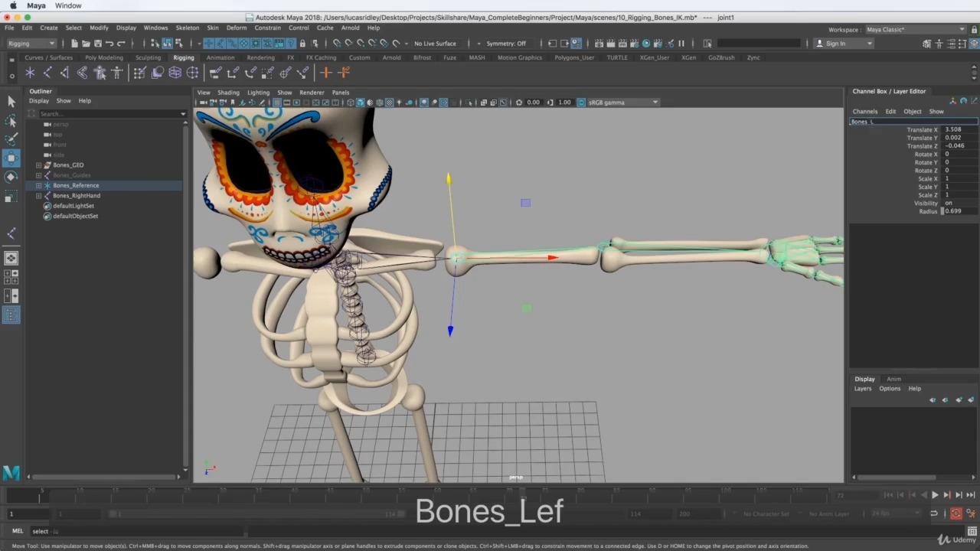Switch to the Poly Modeling shelf tab

pos(104,57)
